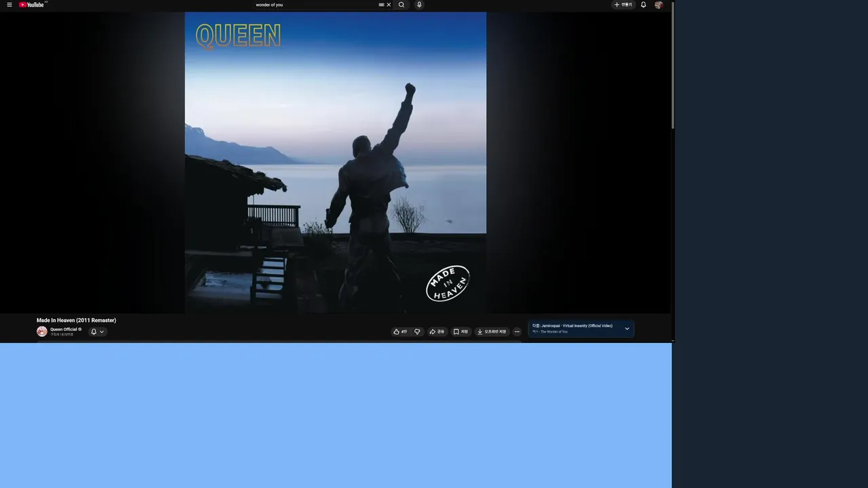
Task: Dislike the video with the thumbs down
Action: pos(417,331)
